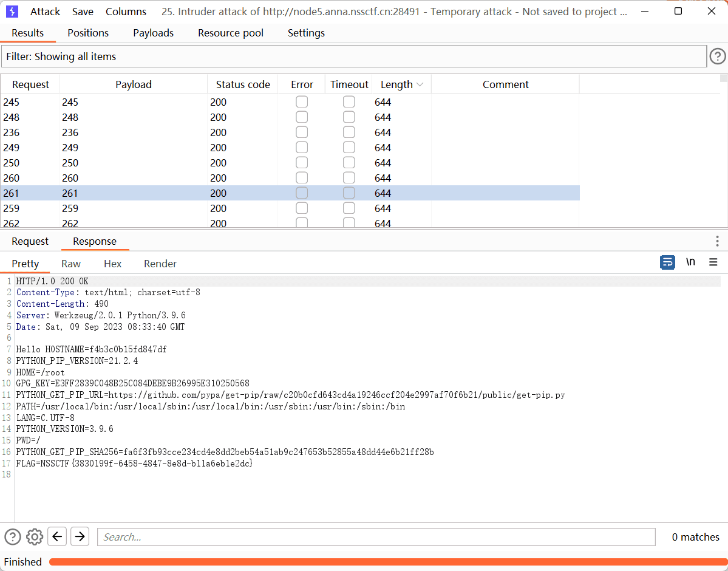The height and width of the screenshot is (571, 728).
Task: Open the Columns menu
Action: coord(126,12)
